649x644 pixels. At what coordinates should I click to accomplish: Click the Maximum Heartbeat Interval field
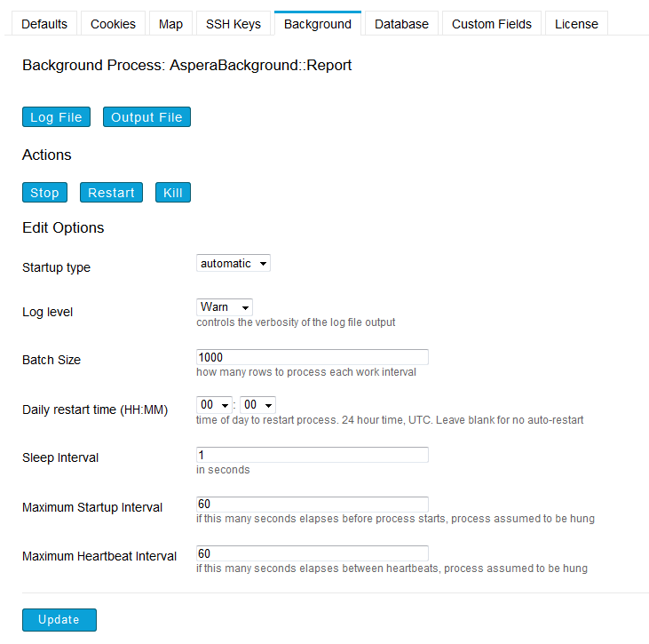coord(313,553)
